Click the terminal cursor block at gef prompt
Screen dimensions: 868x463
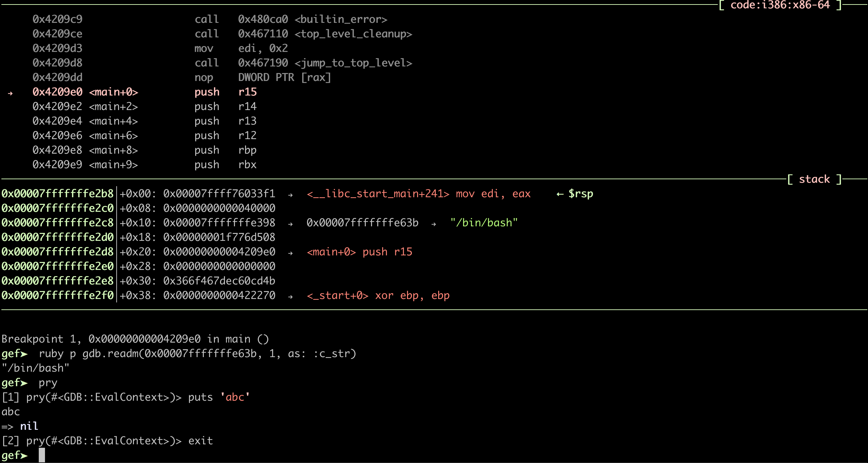coord(42,455)
